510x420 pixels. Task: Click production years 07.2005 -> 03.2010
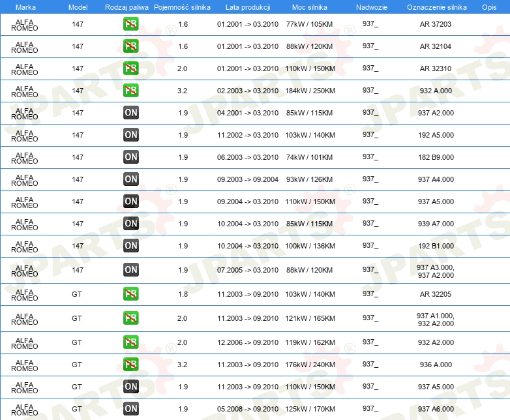coord(248,270)
